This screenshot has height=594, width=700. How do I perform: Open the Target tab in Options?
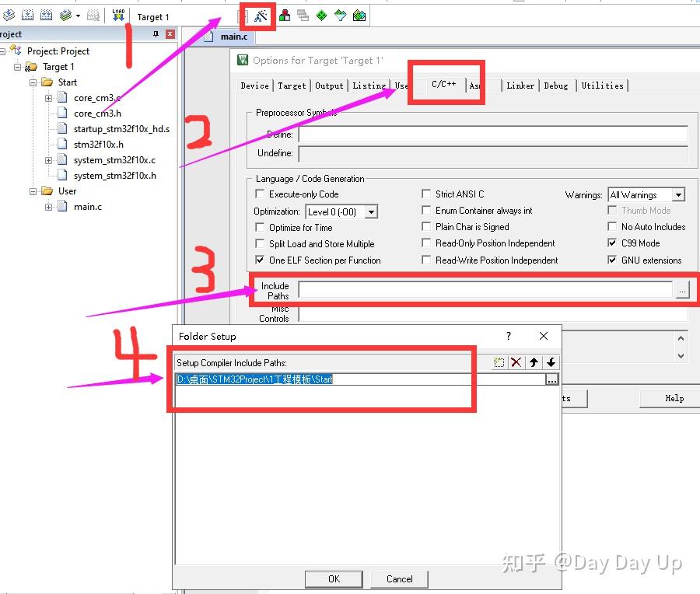pos(292,86)
